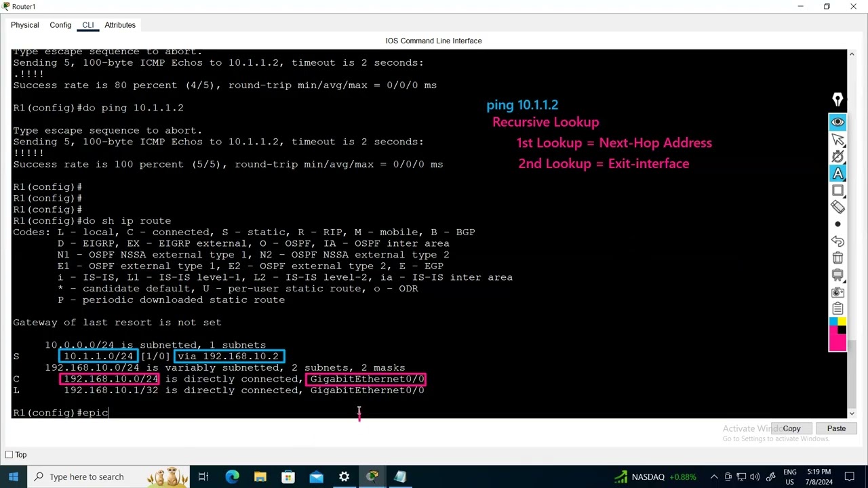The width and height of the screenshot is (868, 488).
Task: Click the CLI scrollbar up arrow
Action: 852,54
